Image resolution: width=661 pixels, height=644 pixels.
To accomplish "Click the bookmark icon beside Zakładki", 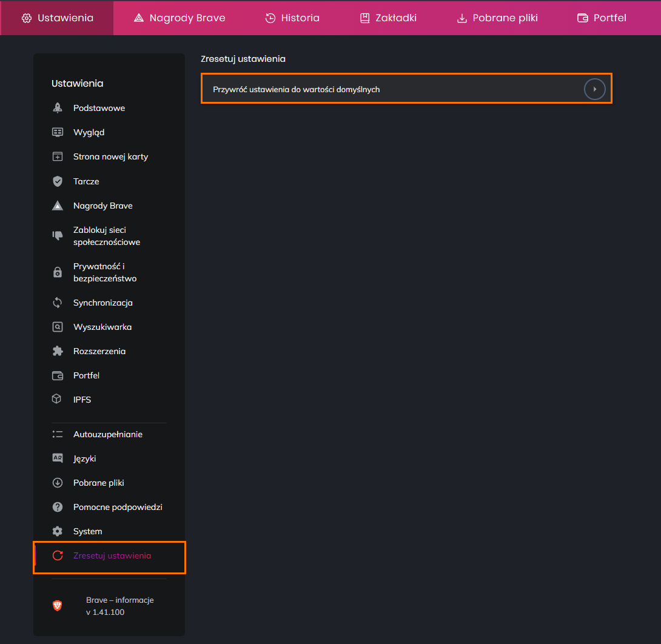I will [x=364, y=18].
